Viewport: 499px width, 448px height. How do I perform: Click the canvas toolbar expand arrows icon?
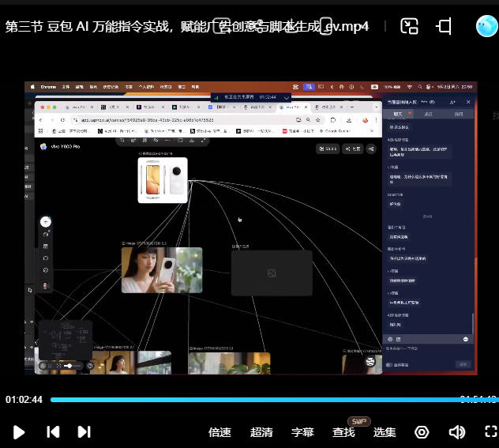pos(204,141)
